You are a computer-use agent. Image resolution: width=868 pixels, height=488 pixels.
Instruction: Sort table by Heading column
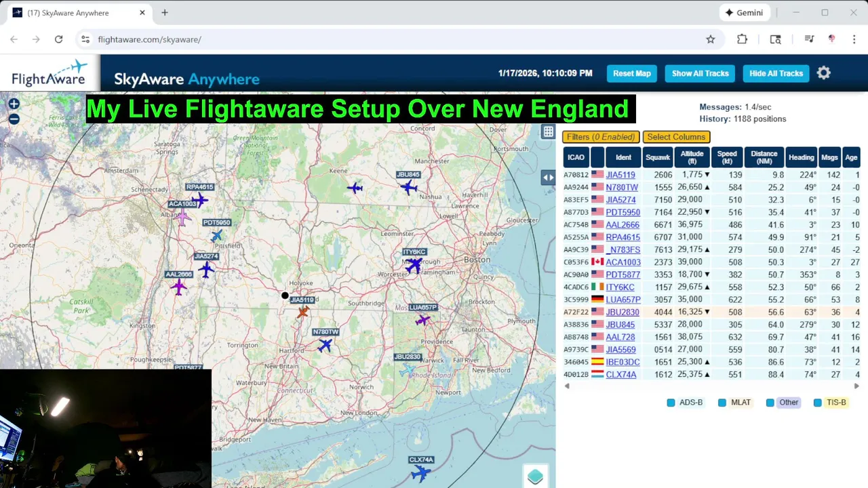[x=801, y=157]
